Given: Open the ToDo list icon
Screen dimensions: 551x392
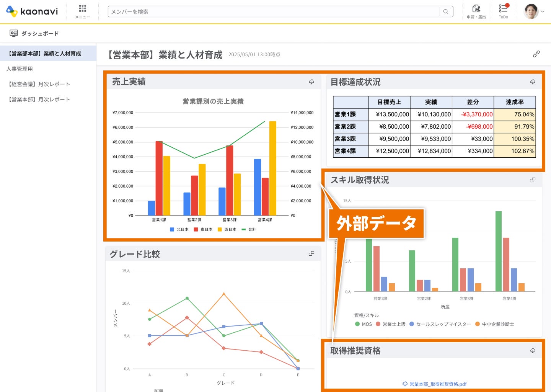Looking at the screenshot, I should tap(504, 11).
